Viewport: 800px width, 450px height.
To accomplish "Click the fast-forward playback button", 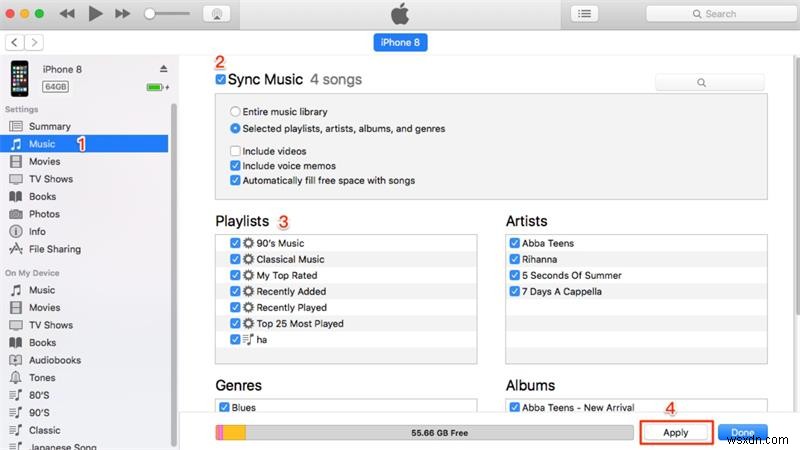I will pos(122,14).
